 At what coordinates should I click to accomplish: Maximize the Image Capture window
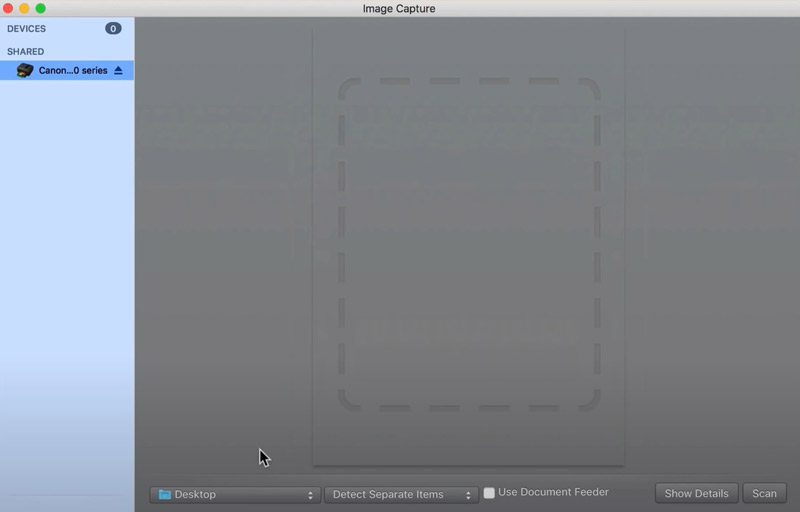click(x=40, y=8)
